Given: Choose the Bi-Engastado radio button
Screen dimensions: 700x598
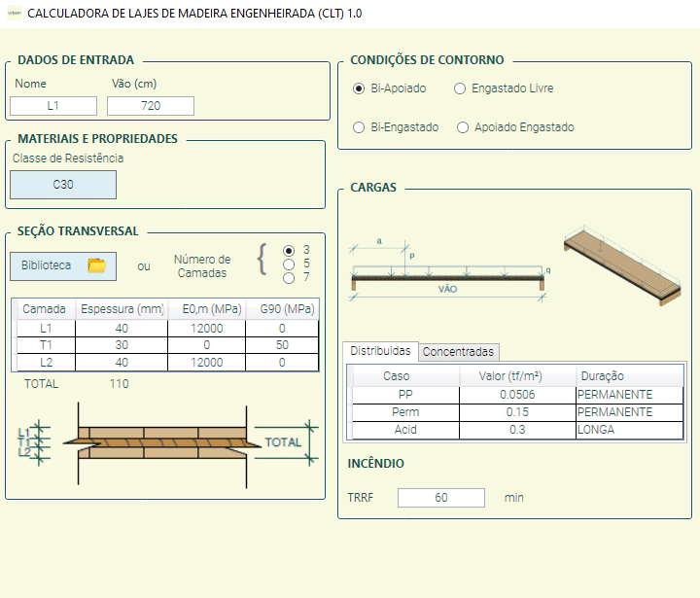Looking at the screenshot, I should coord(359,127).
